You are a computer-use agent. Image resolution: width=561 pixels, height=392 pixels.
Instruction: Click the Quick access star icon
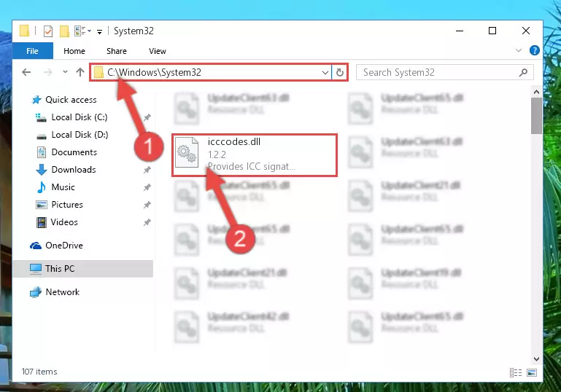click(x=36, y=100)
